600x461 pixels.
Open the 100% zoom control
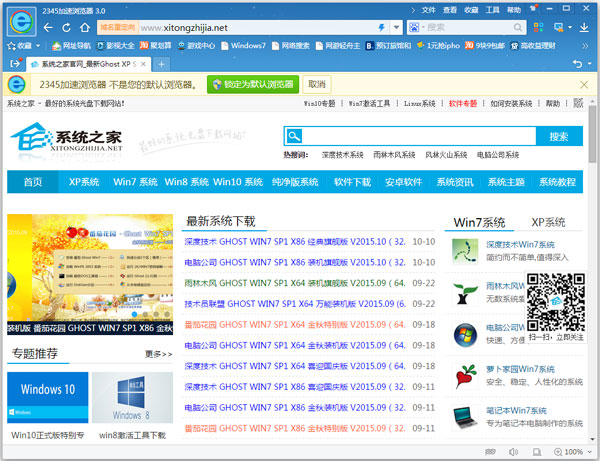[x=573, y=452]
